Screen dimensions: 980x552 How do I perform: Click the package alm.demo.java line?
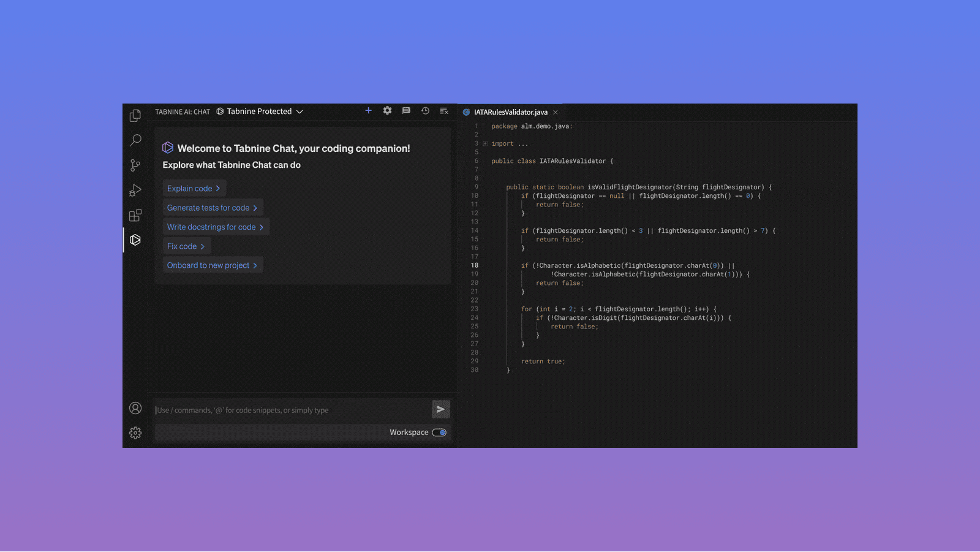532,126
